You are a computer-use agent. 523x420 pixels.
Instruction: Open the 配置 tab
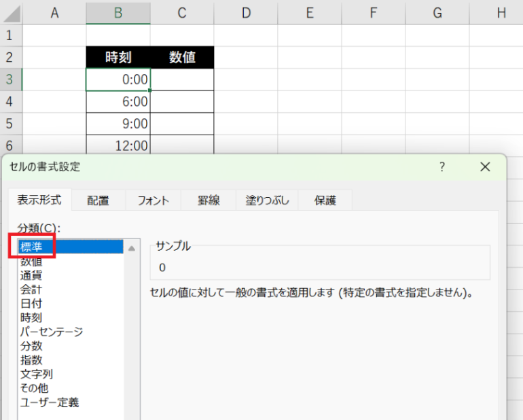(x=98, y=200)
